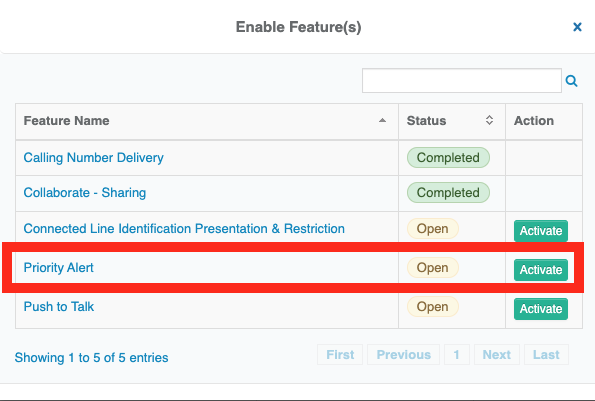Image resolution: width=595 pixels, height=401 pixels.
Task: Click the search magnifier icon
Action: [x=571, y=81]
